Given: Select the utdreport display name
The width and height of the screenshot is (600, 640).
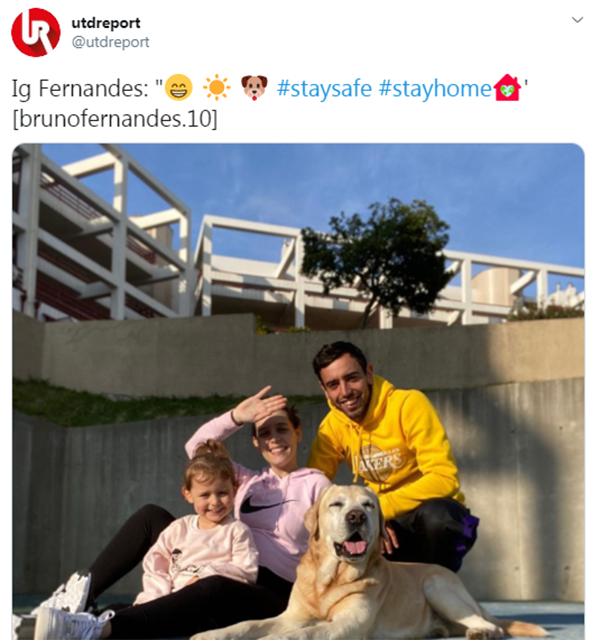Looking at the screenshot, I should (106, 23).
